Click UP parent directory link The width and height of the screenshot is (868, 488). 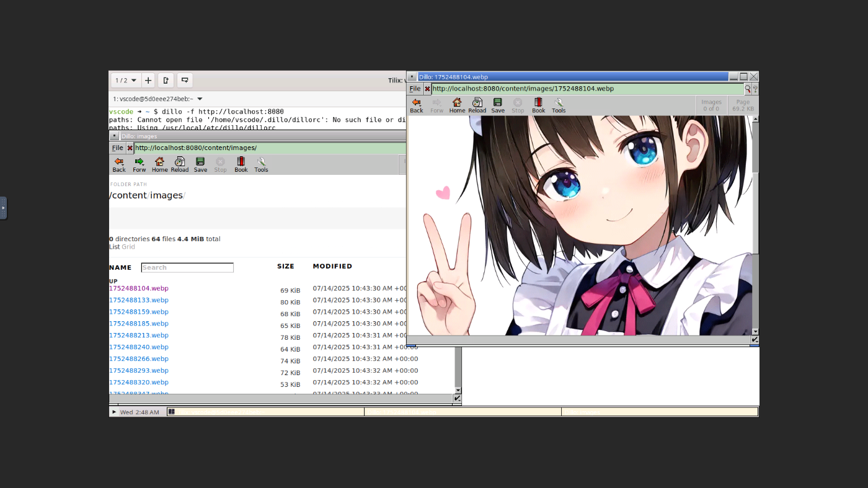113,281
